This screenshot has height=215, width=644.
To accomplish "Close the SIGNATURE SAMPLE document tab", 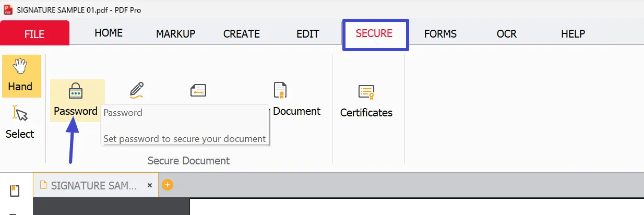I will pyautogui.click(x=150, y=185).
